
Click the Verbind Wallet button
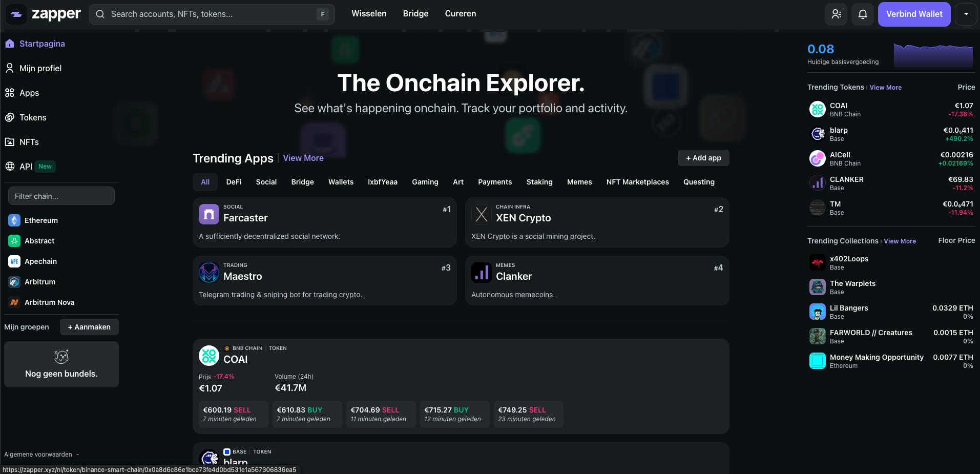click(x=914, y=14)
